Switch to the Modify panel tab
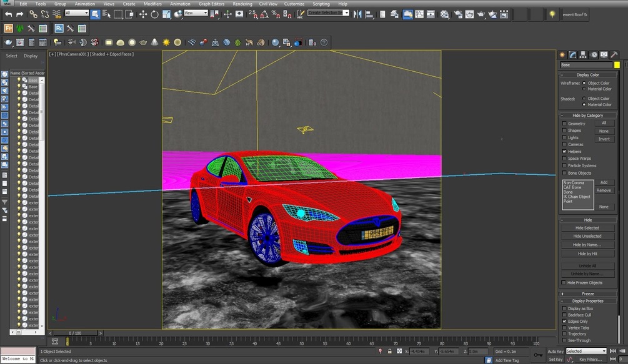The width and height of the screenshot is (628, 364). click(573, 55)
